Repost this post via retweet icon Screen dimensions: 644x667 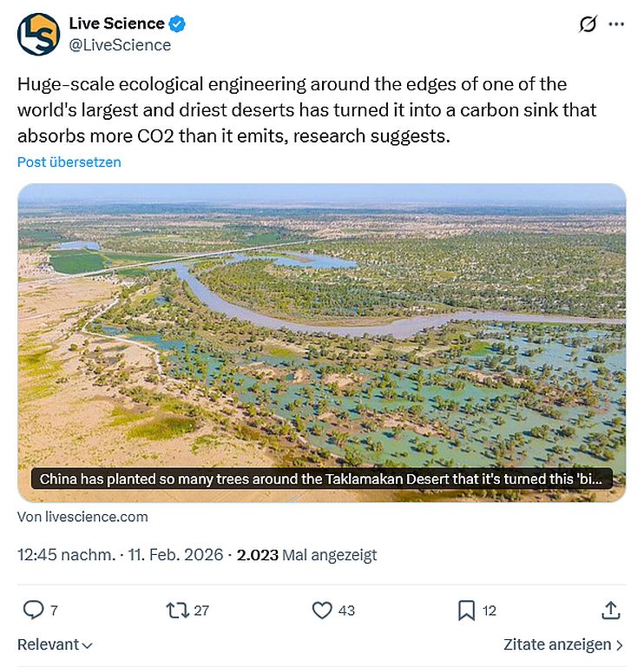coord(177,611)
